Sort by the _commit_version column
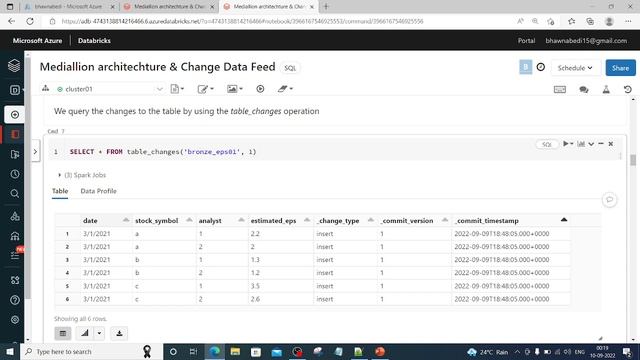This screenshot has width=640, height=360. (x=445, y=220)
